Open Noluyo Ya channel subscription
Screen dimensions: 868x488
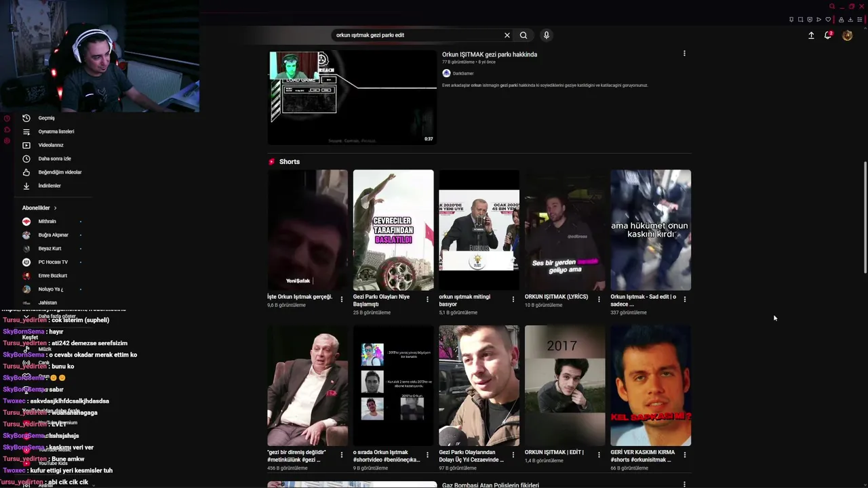(x=50, y=289)
